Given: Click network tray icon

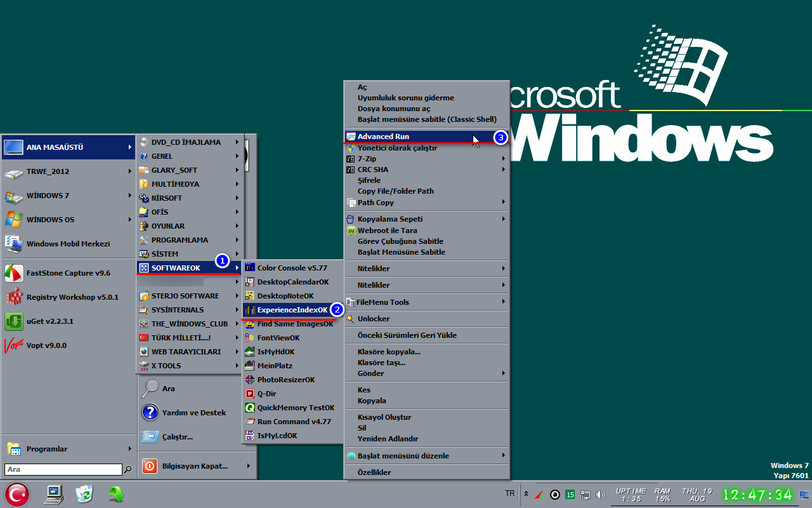Looking at the screenshot, I should pyautogui.click(x=586, y=494).
